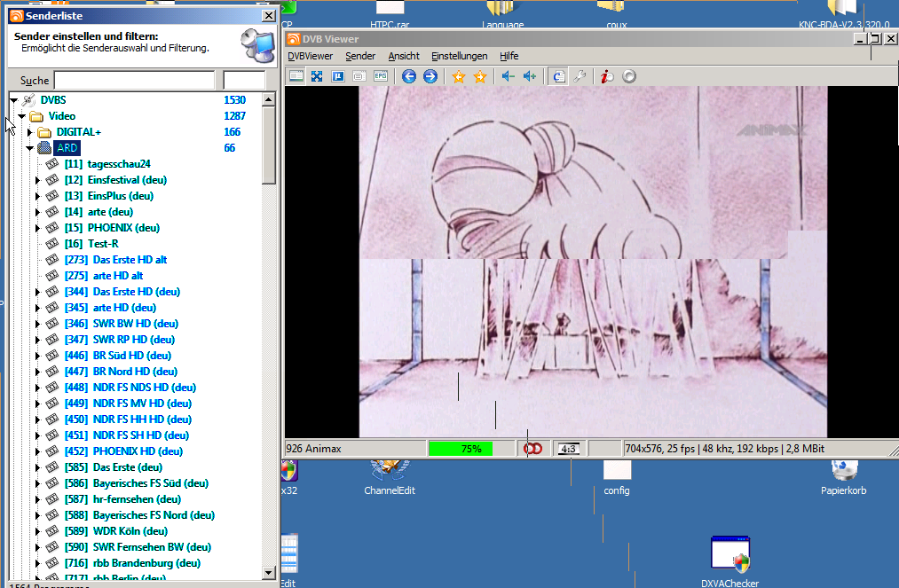Click the 4:3 aspect ratio indicator
The image size is (899, 588).
(x=568, y=449)
